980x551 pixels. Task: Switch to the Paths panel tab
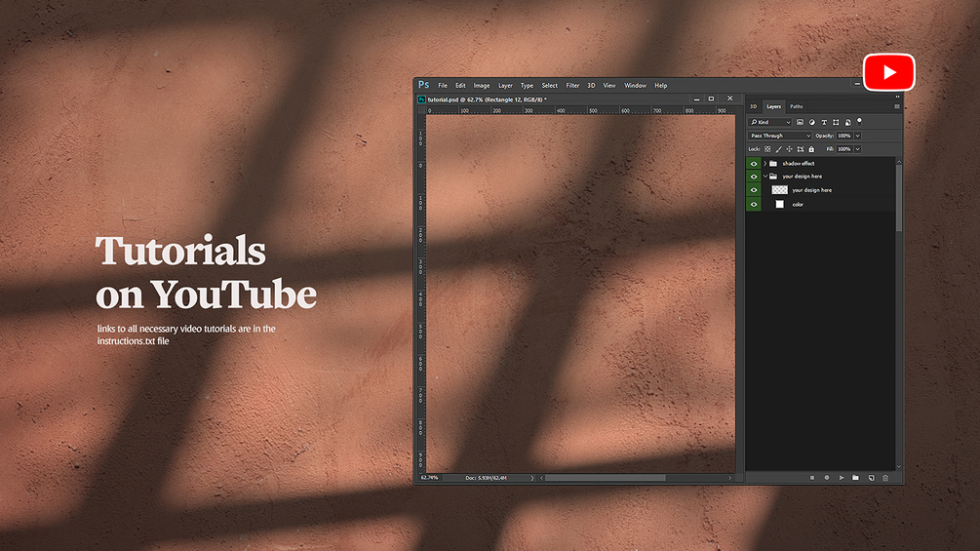tap(797, 107)
